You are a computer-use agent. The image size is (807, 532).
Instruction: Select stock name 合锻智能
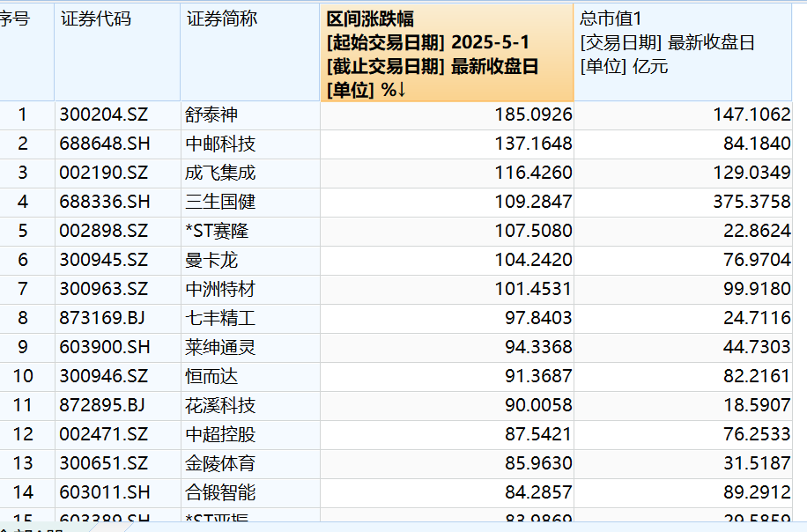coord(220,492)
